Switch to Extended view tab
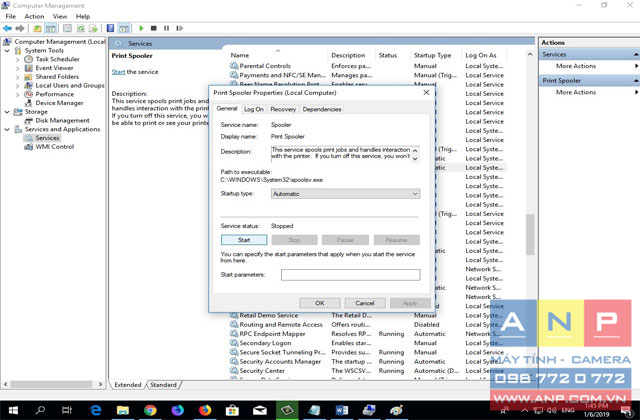640x420 pixels. coord(127,384)
